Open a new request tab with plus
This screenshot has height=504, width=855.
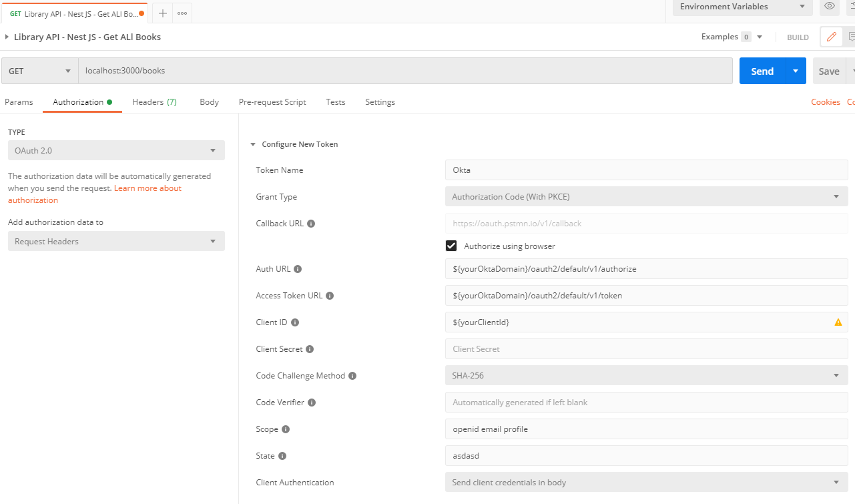click(162, 12)
